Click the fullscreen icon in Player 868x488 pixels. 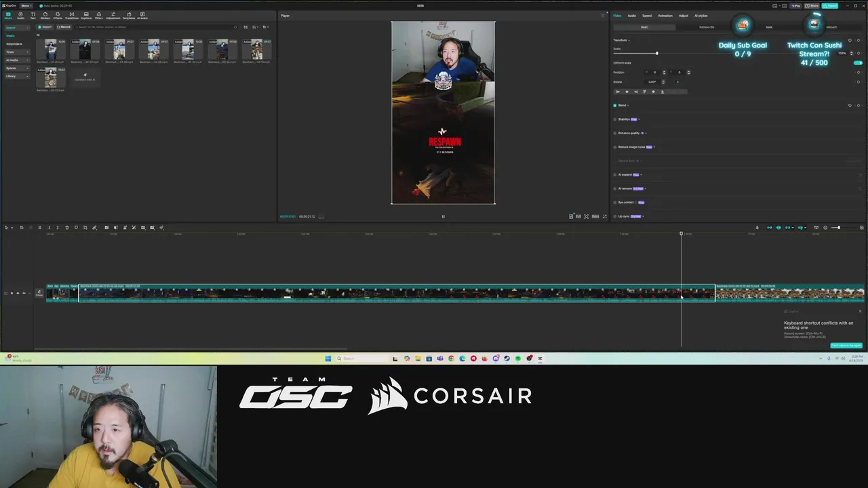(605, 217)
